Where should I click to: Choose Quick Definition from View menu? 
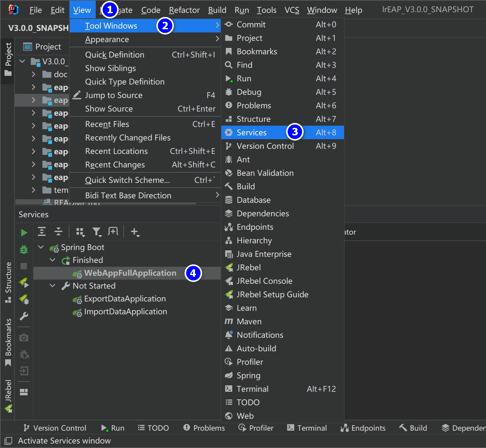point(145,55)
